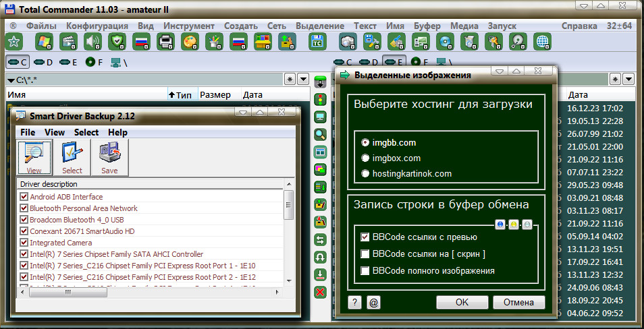
Task: Click the horizontal scrollbar of driver list
Action: (x=151, y=292)
